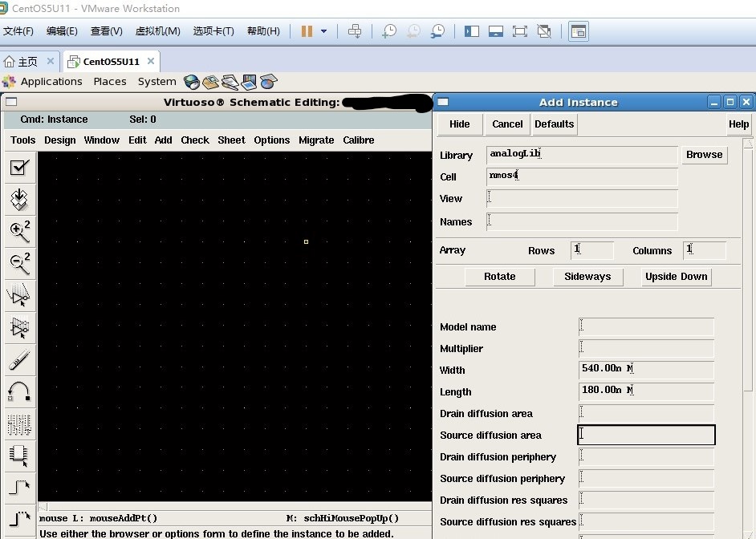Toggle Rotate orientation for the instance
Image resolution: width=756 pixels, height=539 pixels.
pyautogui.click(x=499, y=276)
